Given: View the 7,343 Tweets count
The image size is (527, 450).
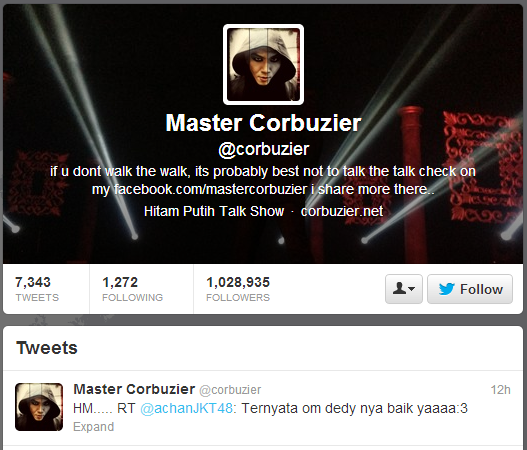Looking at the screenshot, I should (x=37, y=289).
